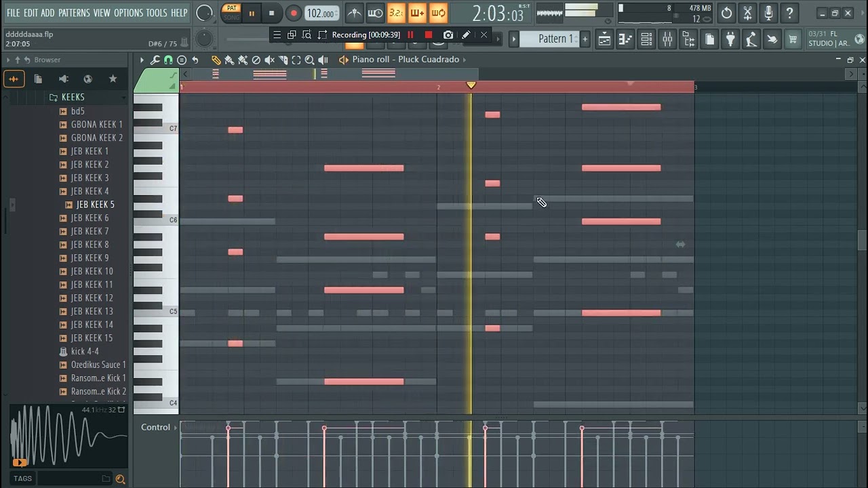This screenshot has height=488, width=868.
Task: Open the OPTIONS menu
Action: [x=128, y=13]
